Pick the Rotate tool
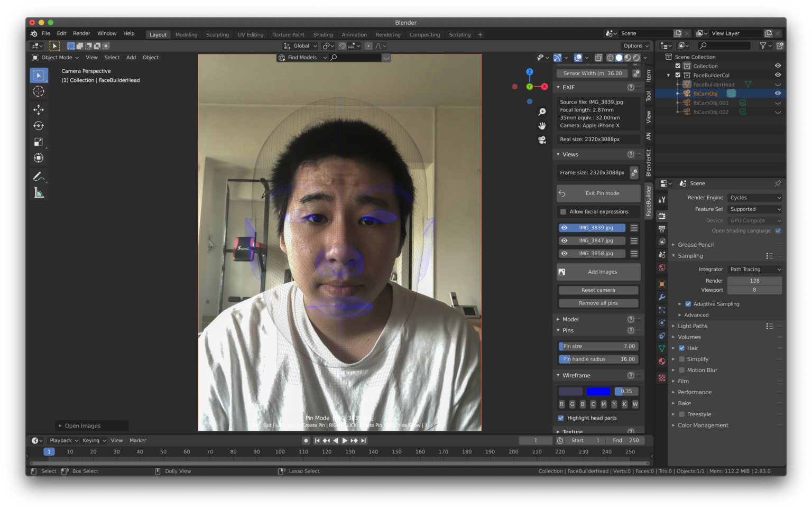Viewport: 812px width, 510px height. click(39, 126)
